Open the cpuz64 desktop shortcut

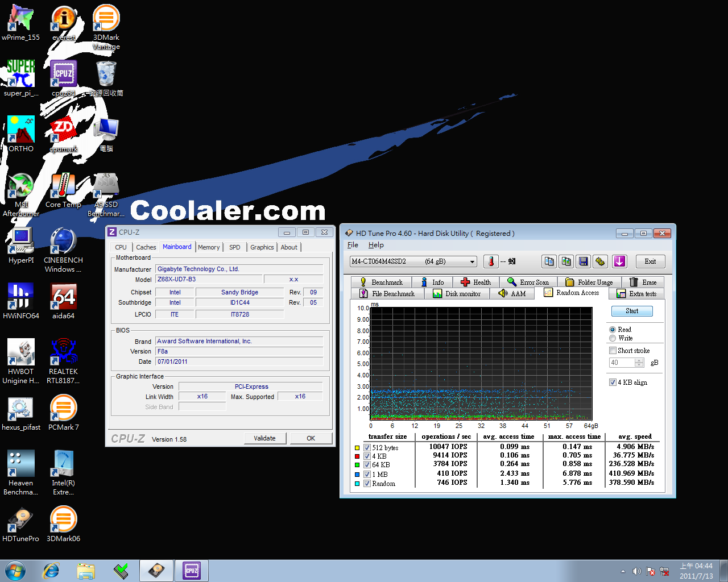(x=64, y=78)
